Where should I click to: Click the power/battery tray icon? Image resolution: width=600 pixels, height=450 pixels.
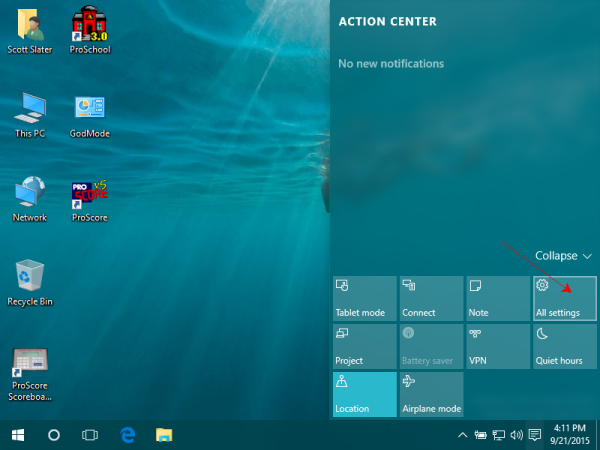click(481, 435)
